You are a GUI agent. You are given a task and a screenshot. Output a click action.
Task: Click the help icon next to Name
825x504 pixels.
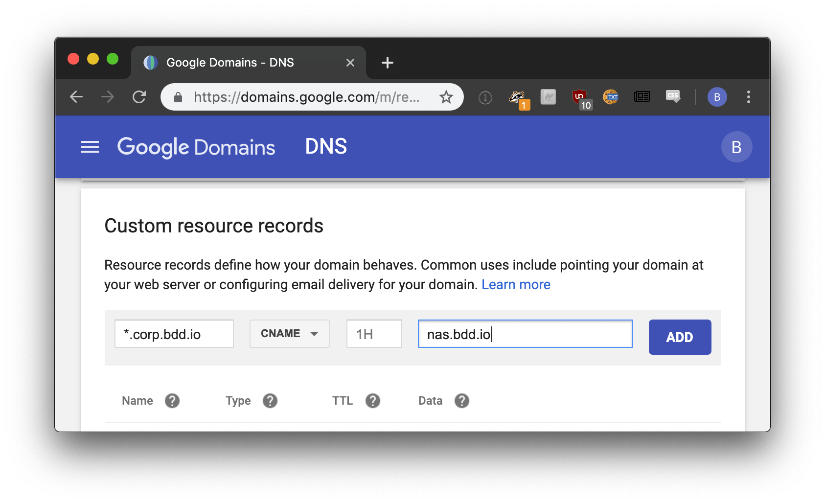[x=172, y=401]
